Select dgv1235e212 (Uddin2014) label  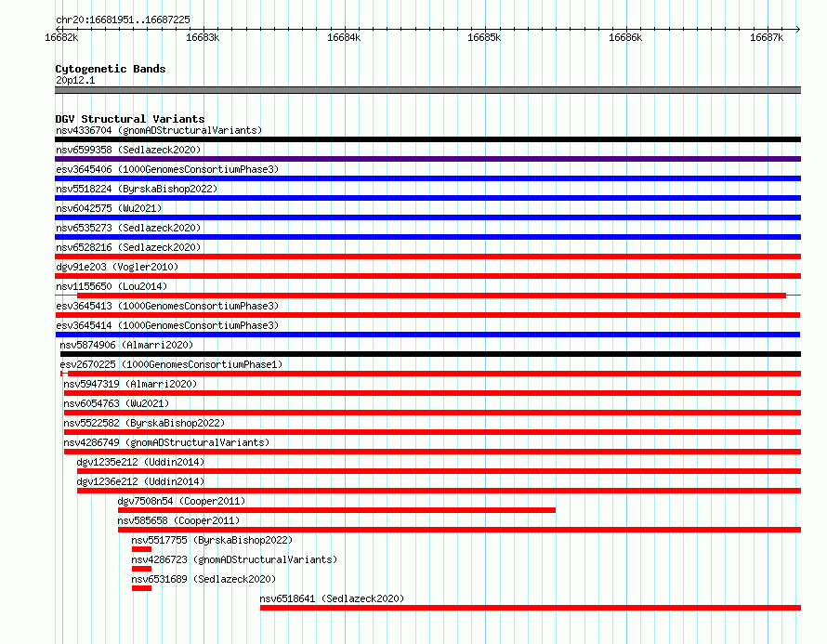click(x=140, y=462)
